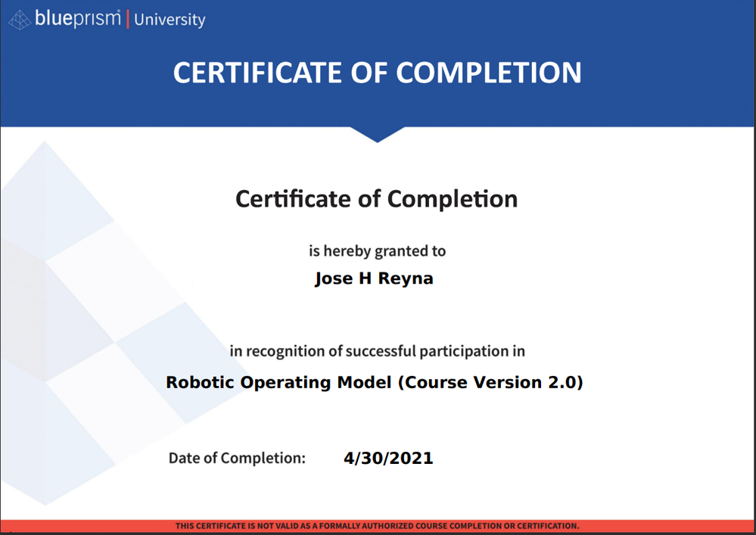The height and width of the screenshot is (535, 756).
Task: Click the 'is hereby granted to' line
Action: click(377, 251)
